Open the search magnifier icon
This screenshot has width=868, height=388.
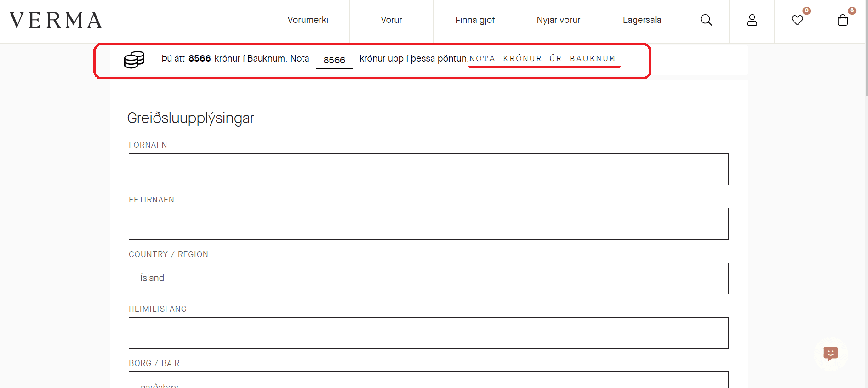(x=706, y=20)
